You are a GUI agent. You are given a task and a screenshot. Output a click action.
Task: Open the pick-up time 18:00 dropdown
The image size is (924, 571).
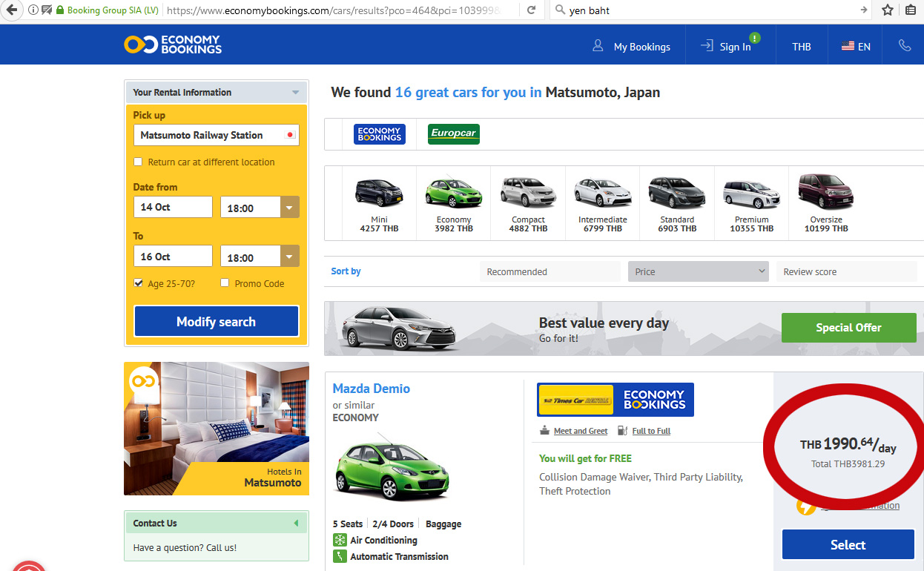[x=290, y=208]
